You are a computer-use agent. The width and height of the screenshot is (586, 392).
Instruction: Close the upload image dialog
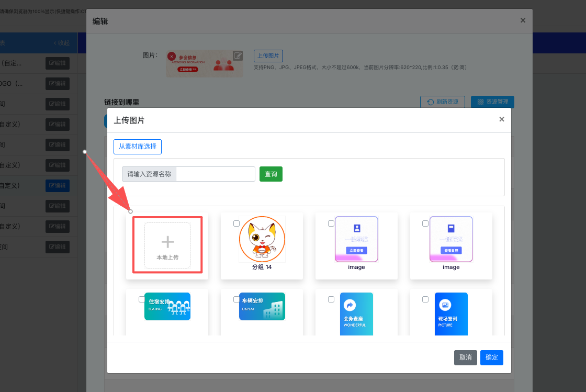pyautogui.click(x=502, y=119)
